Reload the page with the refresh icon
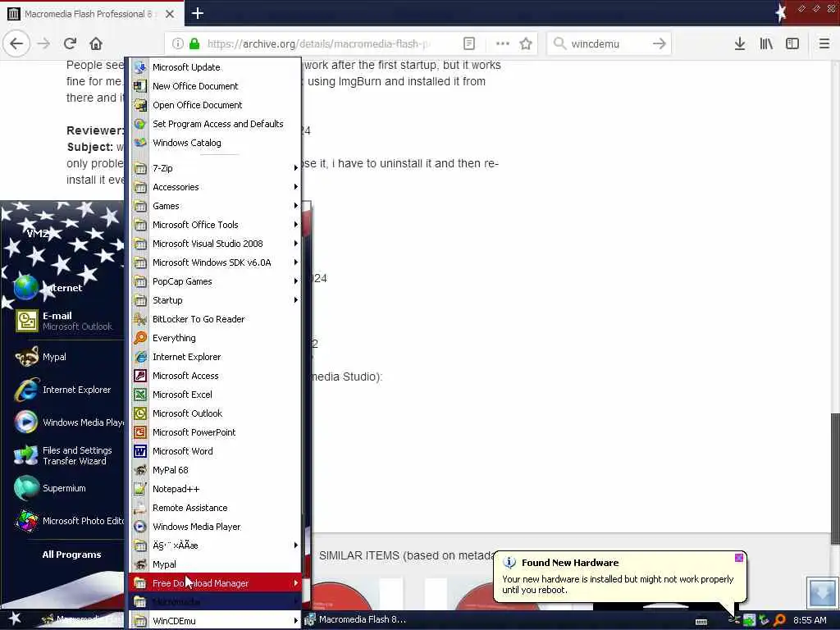 pos(71,43)
